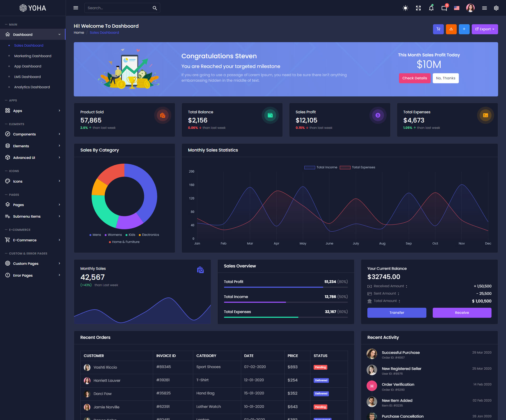The width and height of the screenshot is (506, 420).
Task: Open settings gear in header
Action: tap(496, 8)
